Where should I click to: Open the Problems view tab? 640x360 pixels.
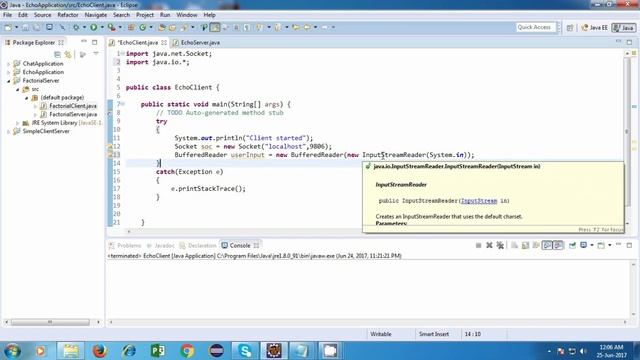pos(125,245)
